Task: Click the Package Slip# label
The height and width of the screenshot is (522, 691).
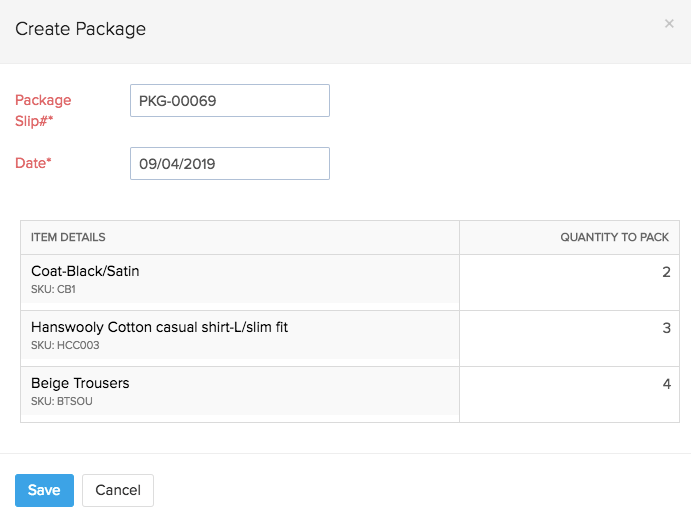Action: click(x=43, y=110)
